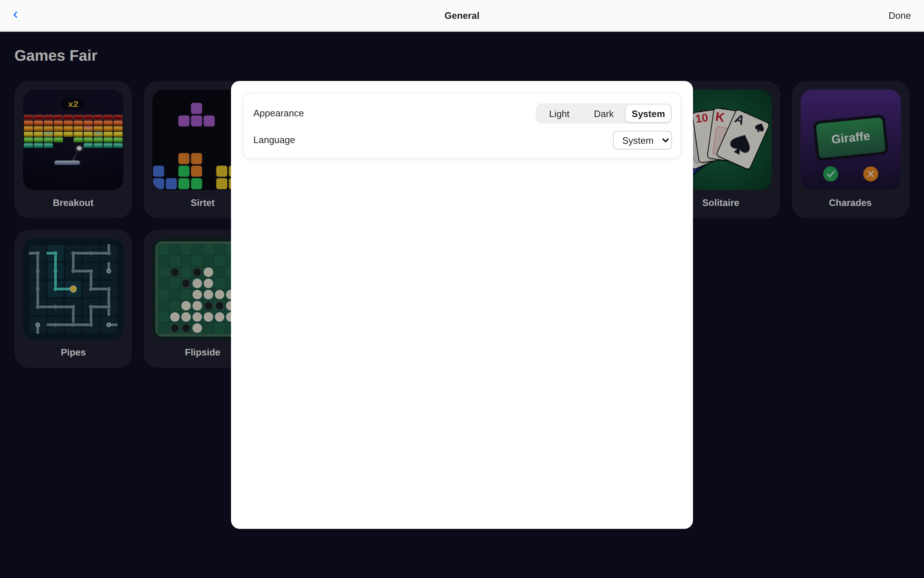Click the Appearance setting label
Screen dimensions: 924x578
point(278,113)
